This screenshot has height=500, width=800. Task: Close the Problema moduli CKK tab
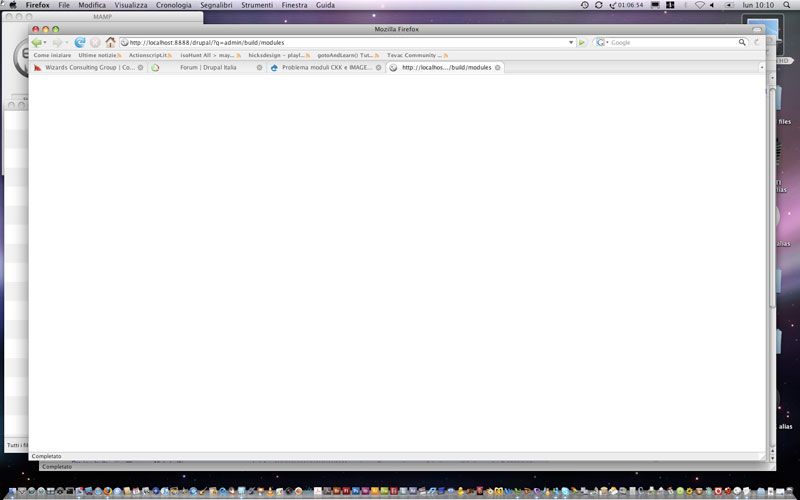point(378,67)
